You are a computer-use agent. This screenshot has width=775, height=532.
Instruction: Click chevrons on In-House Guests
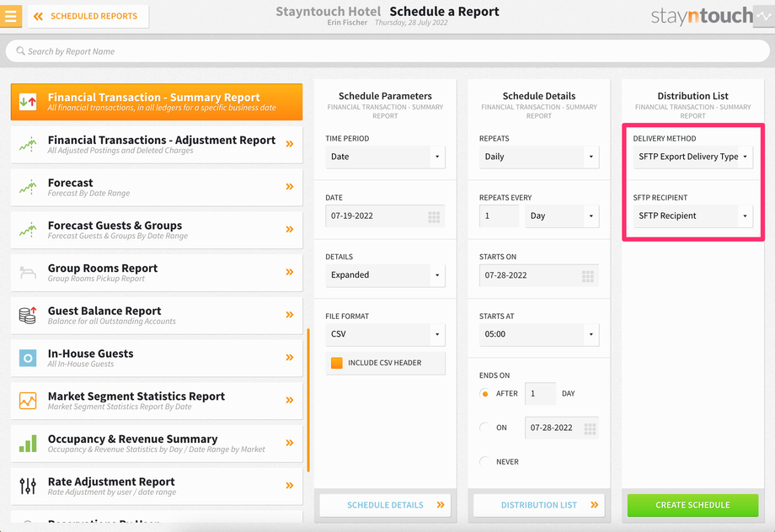290,357
